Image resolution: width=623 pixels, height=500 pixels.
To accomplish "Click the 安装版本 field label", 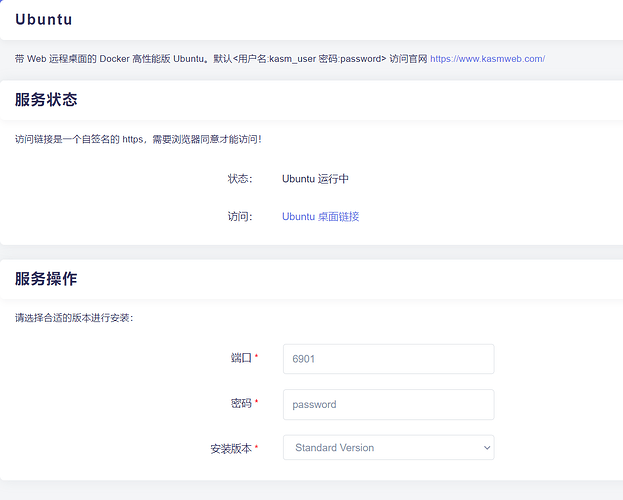I will tap(229, 448).
